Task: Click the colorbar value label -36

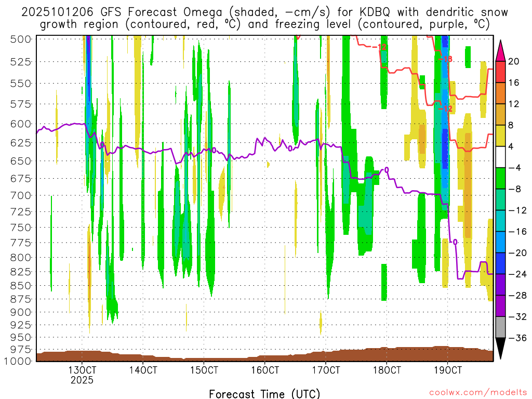Action: tap(517, 338)
